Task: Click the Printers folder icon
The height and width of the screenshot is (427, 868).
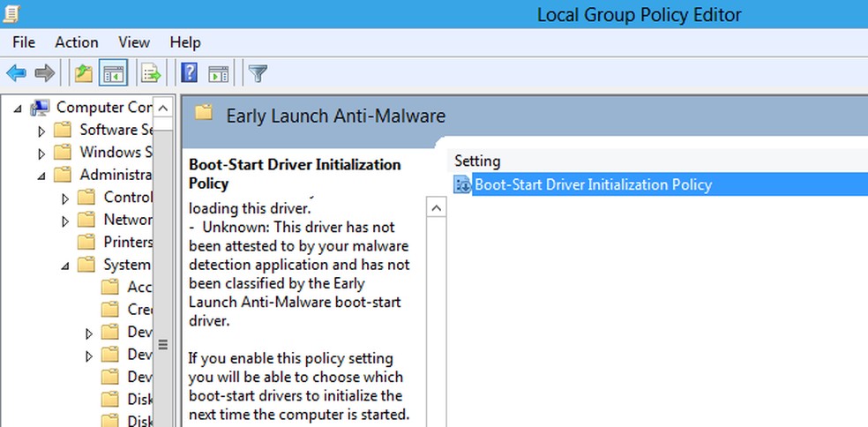Action: pos(86,242)
